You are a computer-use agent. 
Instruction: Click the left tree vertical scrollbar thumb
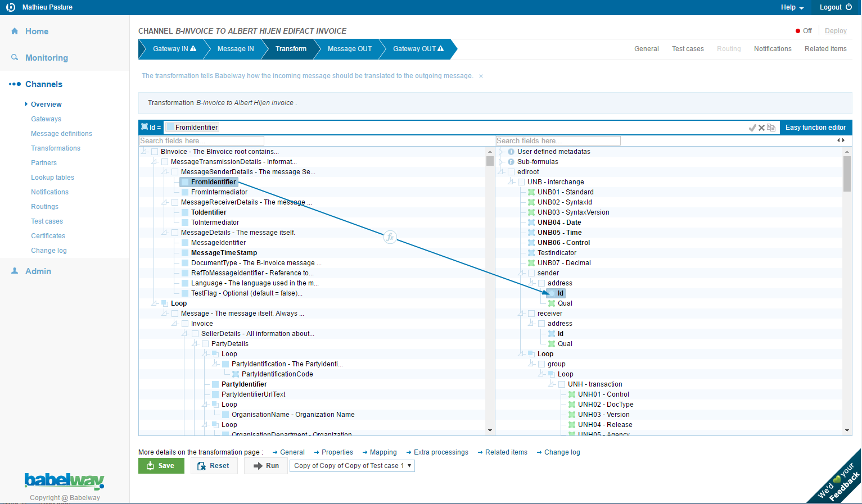tap(490, 161)
